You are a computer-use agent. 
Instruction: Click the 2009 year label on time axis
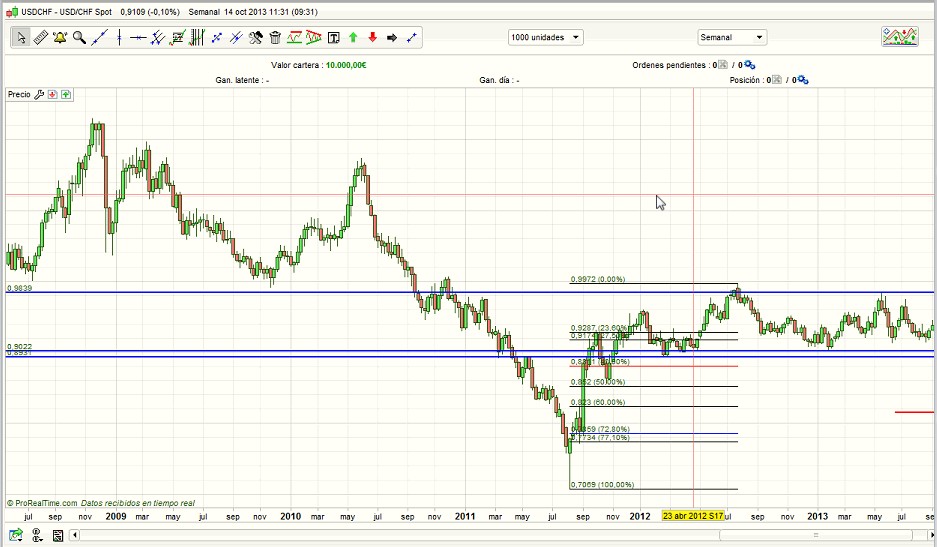pyautogui.click(x=115, y=516)
